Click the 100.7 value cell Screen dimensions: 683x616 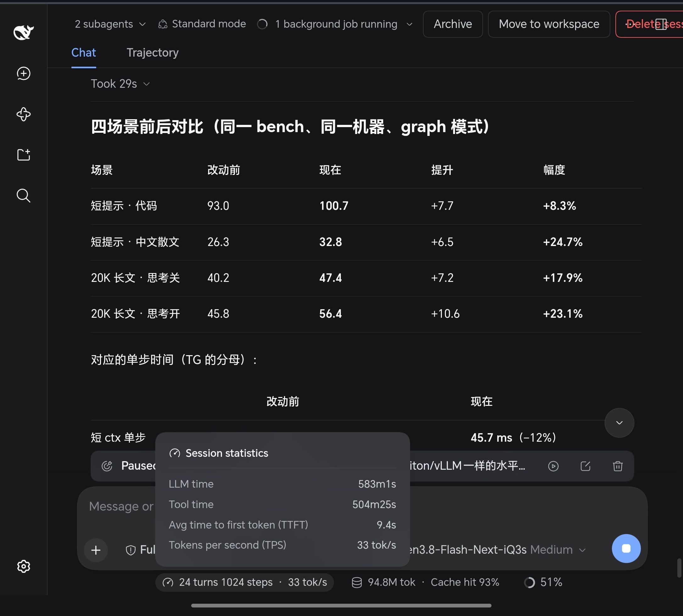point(334,206)
